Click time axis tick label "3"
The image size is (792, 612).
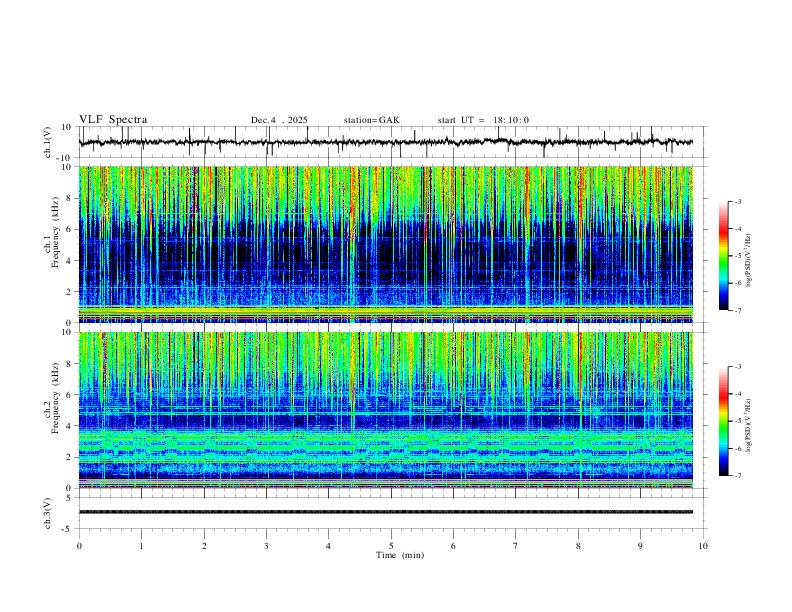(266, 546)
